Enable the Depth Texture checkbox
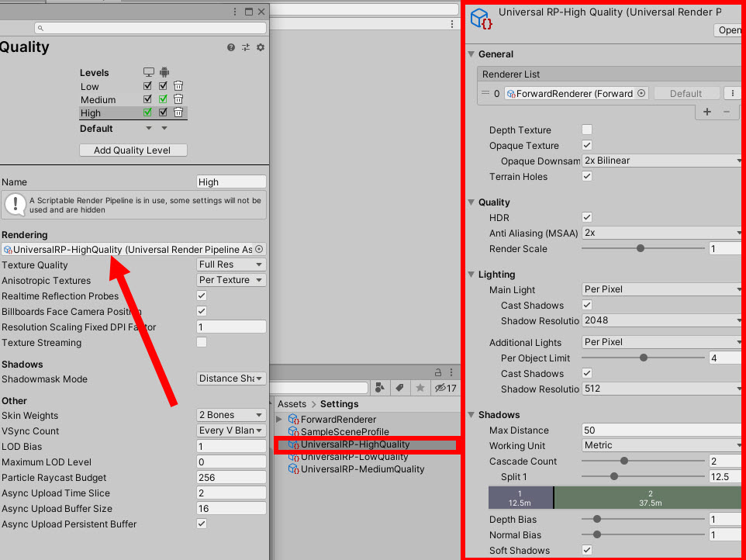Screen dimensions: 746x560 click(x=587, y=130)
